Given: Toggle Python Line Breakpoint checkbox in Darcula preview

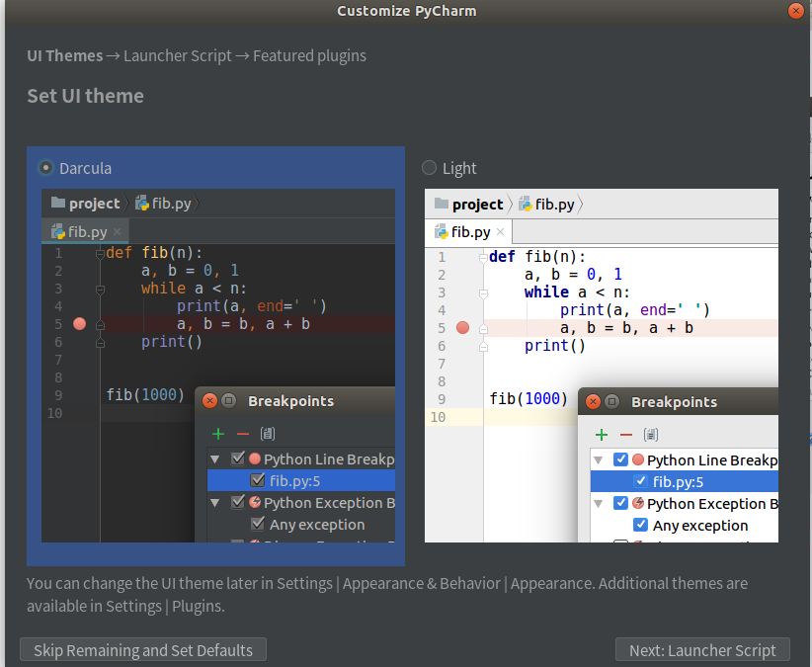Looking at the screenshot, I should [238, 459].
